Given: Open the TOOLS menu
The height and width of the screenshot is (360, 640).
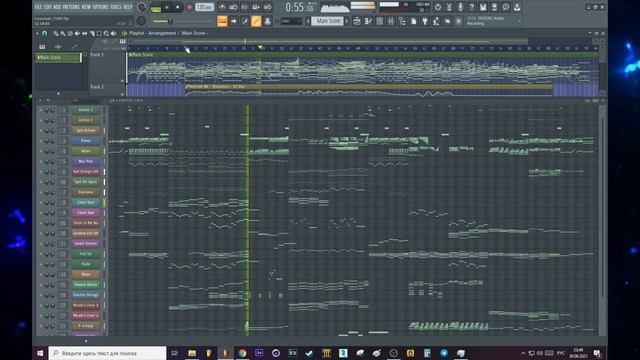Looking at the screenshot, I should pyautogui.click(x=116, y=7).
